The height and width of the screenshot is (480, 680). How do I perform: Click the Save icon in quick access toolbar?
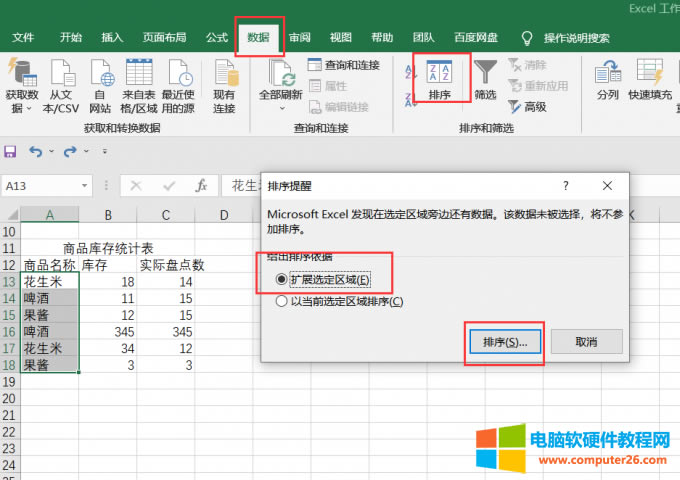point(11,152)
